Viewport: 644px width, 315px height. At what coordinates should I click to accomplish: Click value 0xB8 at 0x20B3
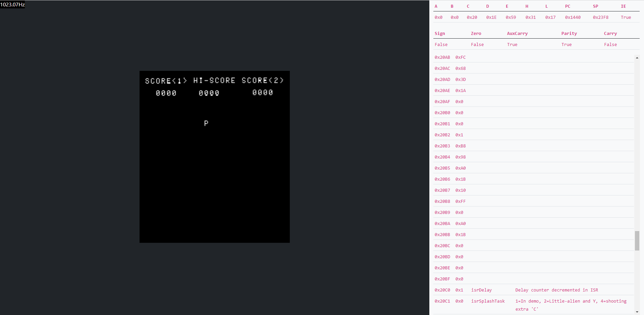click(461, 146)
